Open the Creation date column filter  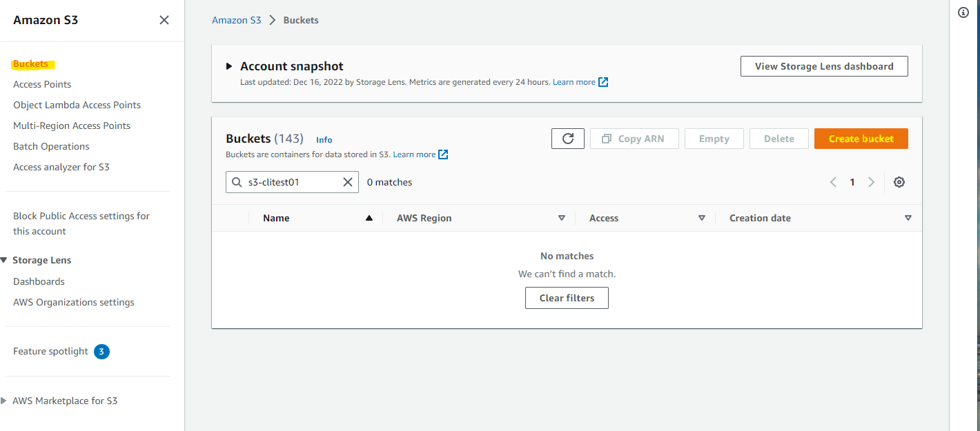[x=908, y=217]
